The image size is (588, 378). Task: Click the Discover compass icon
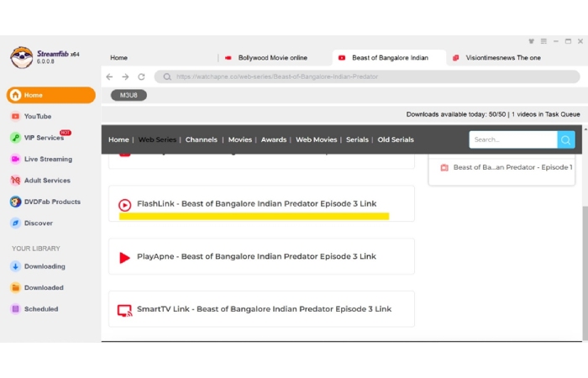click(x=15, y=223)
